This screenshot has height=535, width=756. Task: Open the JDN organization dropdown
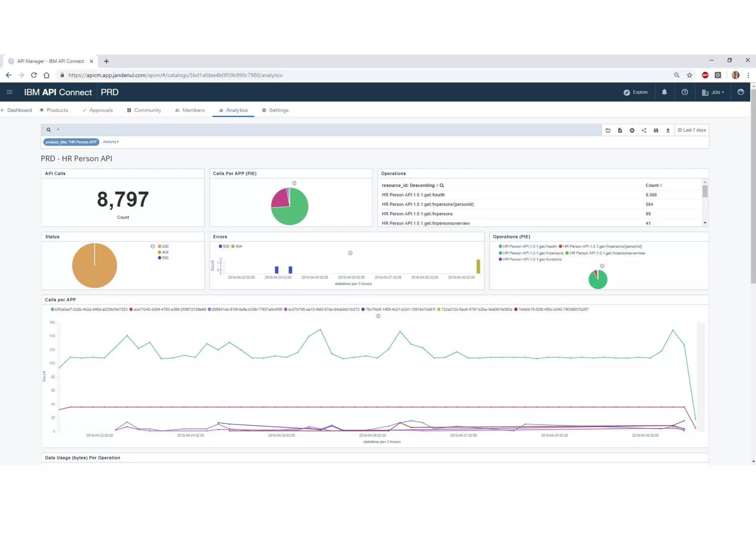[713, 92]
